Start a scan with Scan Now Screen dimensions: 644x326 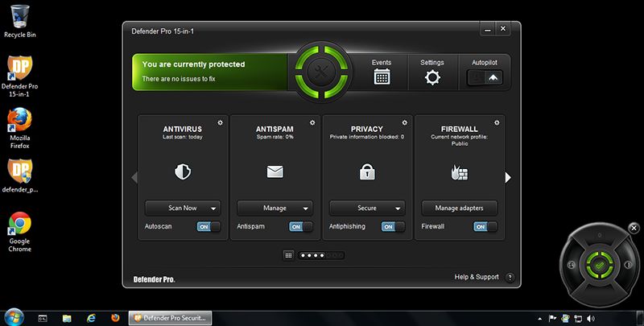coord(183,208)
